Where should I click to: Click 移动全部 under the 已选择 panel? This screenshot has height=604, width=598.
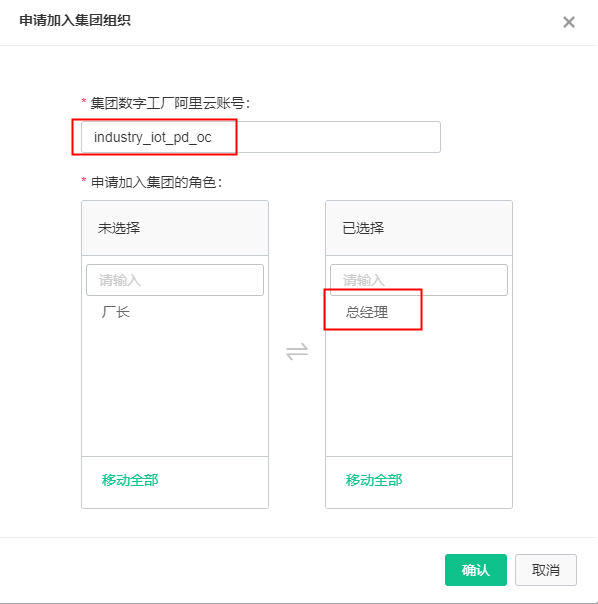(x=374, y=480)
